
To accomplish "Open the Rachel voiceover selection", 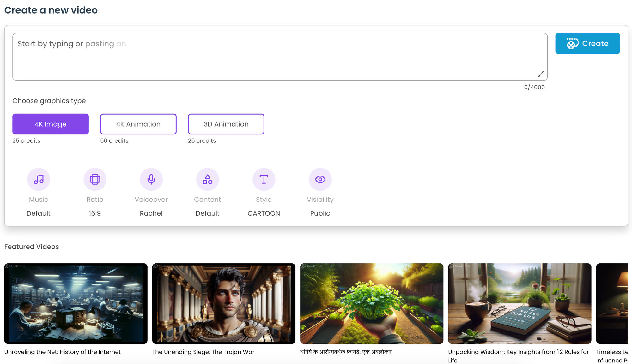I will pyautogui.click(x=151, y=213).
